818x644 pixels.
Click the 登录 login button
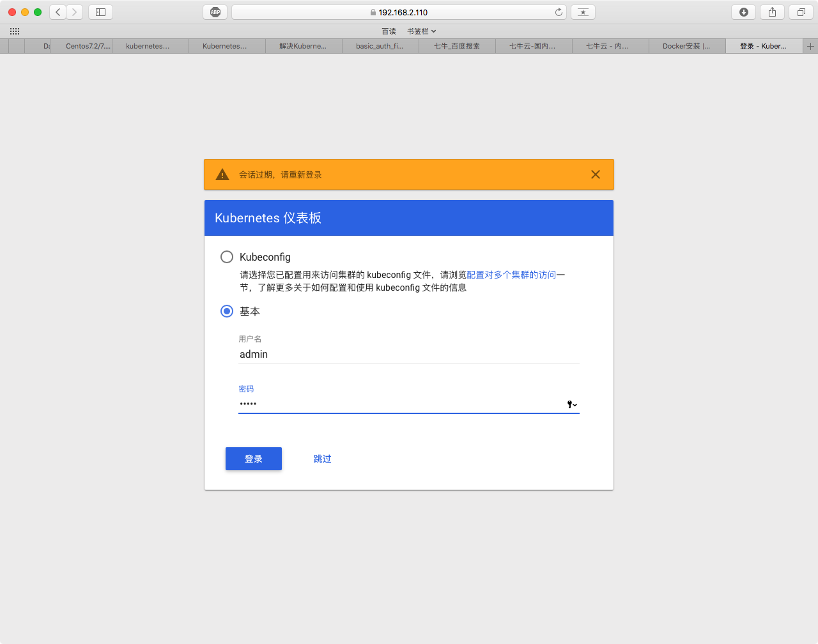pos(254,459)
